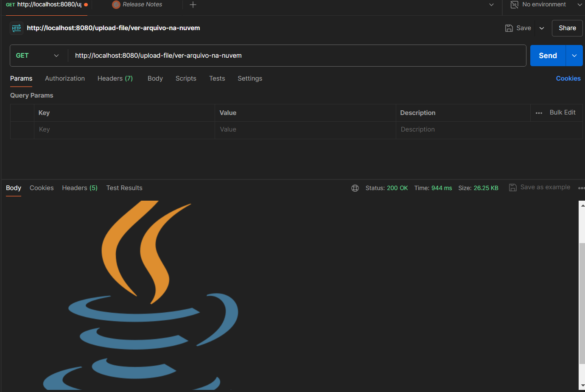The height and width of the screenshot is (392, 585).
Task: Click the Description input cell in Query Params
Action: coord(489,130)
